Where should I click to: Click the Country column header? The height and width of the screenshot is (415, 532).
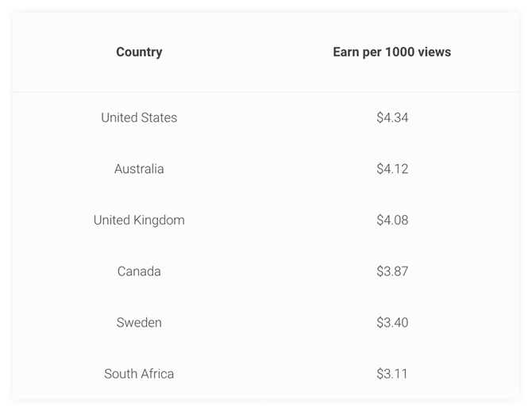(139, 52)
